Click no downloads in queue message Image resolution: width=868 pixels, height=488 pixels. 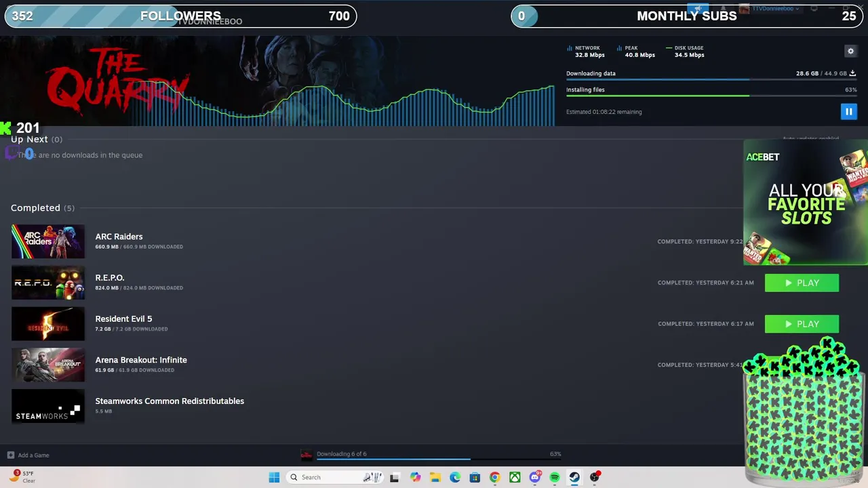tap(80, 155)
